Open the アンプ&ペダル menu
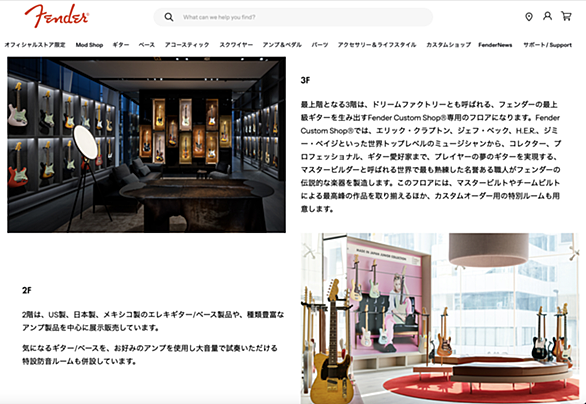This screenshot has height=404, width=586. [x=282, y=45]
